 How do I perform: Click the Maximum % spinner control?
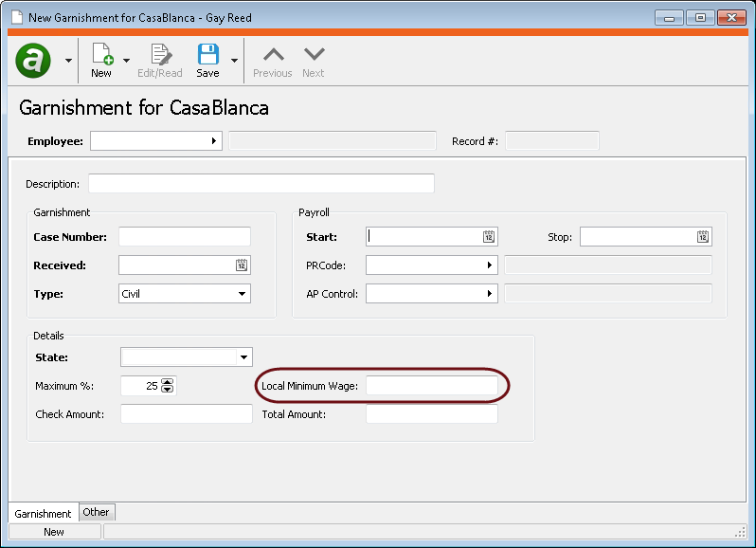(x=168, y=386)
